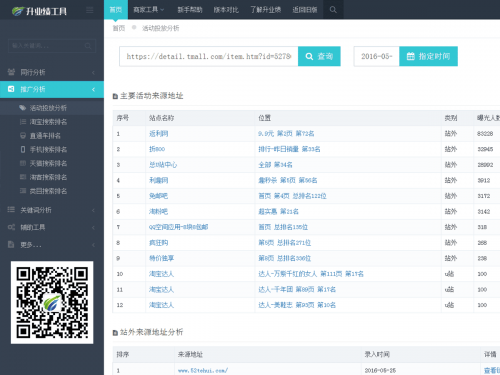Click the magnifier icon in top navigation
Image resolution: width=500 pixels, height=375 pixels.
point(333,10)
